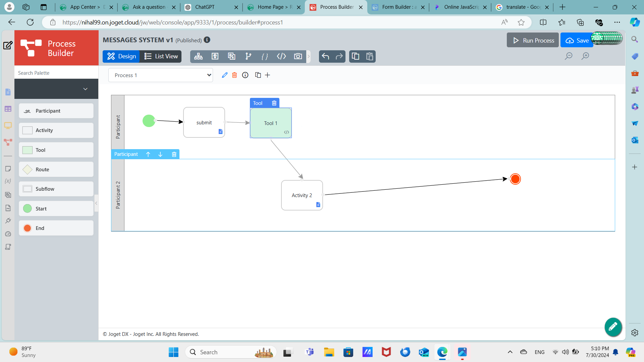Screen dimensions: 644x362
Task: Delete Process 1 with red trash icon
Action: click(x=234, y=75)
